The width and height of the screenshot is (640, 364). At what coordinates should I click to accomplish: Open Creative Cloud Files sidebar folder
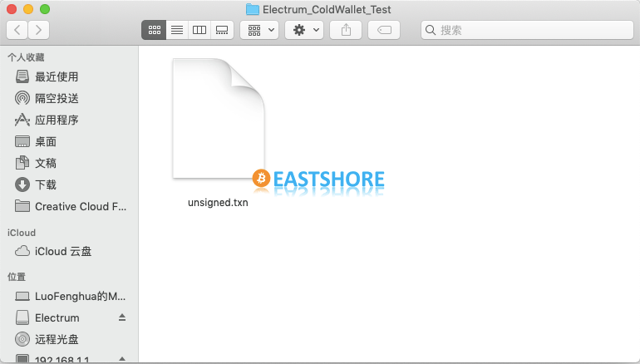(x=69, y=206)
